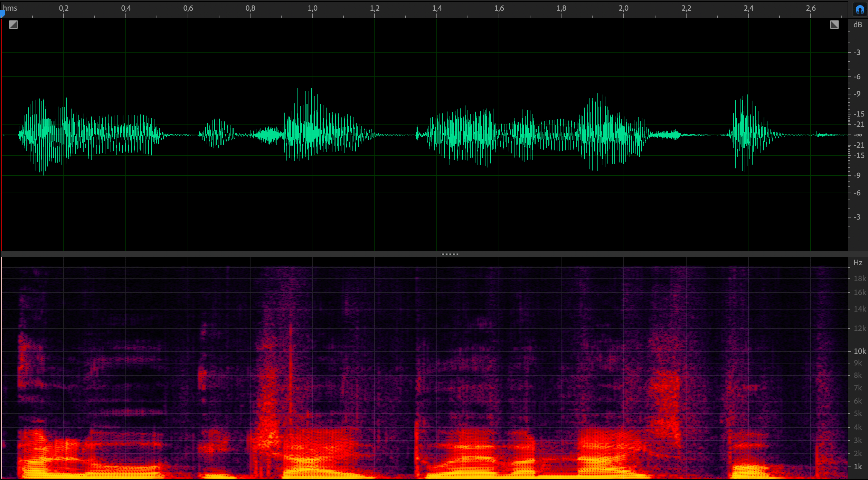Click the divider grip between waveform and spectrogram

pos(450,254)
